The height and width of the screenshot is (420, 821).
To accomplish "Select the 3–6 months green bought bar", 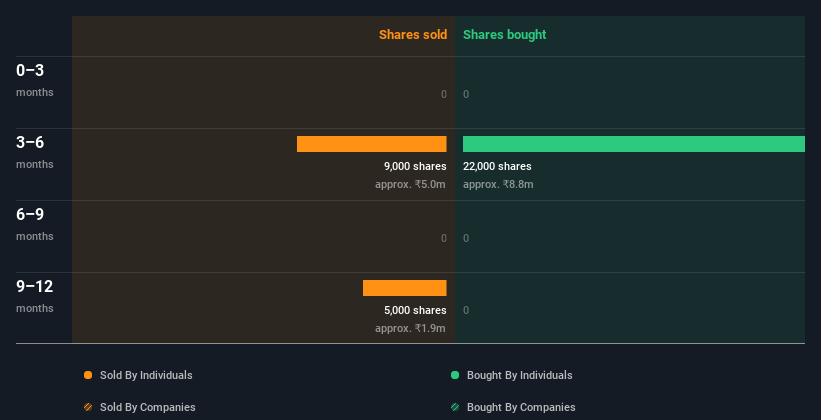I will [634, 144].
